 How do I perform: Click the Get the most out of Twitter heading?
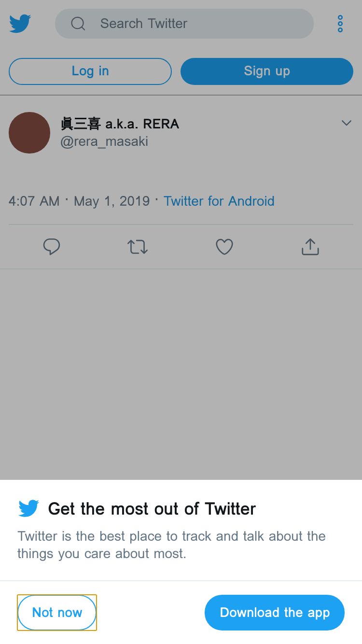click(152, 508)
